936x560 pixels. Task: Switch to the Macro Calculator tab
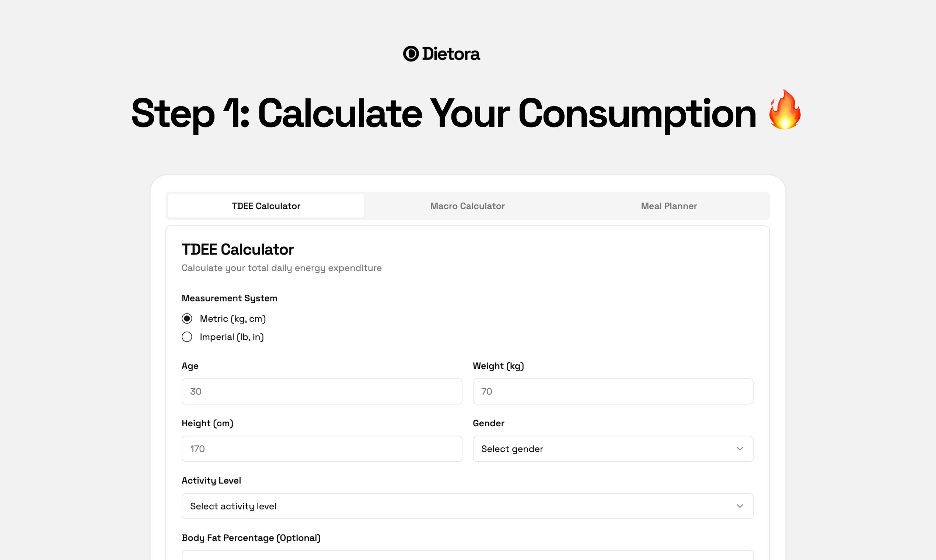click(467, 206)
